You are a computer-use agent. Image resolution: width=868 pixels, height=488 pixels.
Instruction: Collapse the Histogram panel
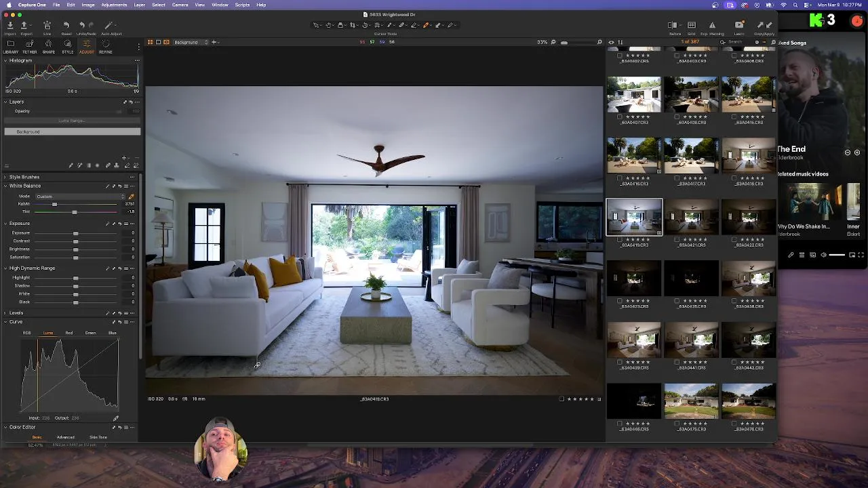pyautogui.click(x=5, y=60)
